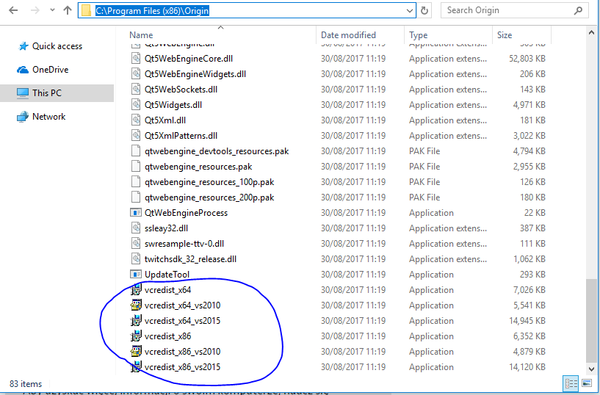
Task: Select the vcredist_x64_vs2010 installer icon
Action: [x=136, y=305]
